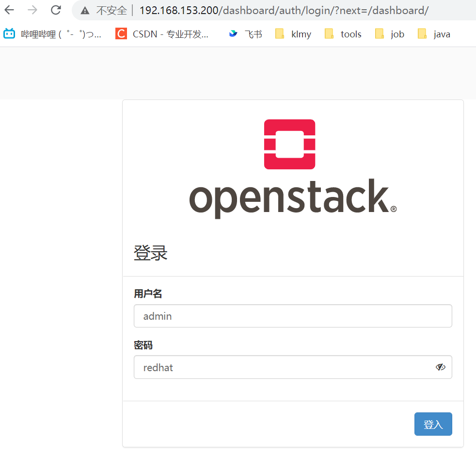Open the Bilibili bookmark
476x458 pixels.
(x=52, y=34)
